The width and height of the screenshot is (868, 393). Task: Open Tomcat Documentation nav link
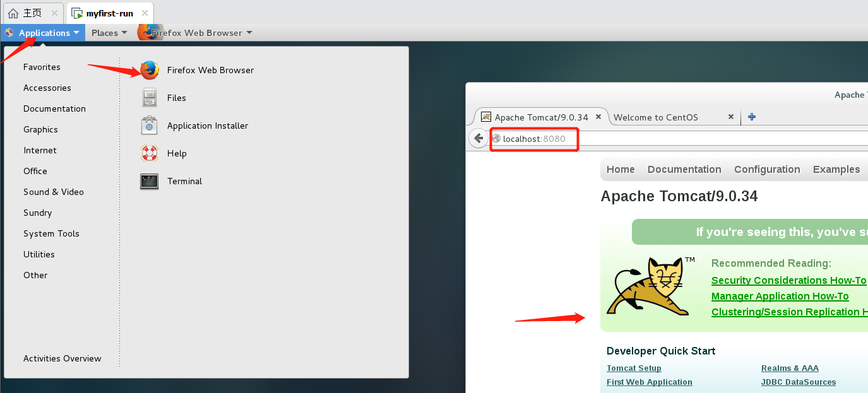684,169
